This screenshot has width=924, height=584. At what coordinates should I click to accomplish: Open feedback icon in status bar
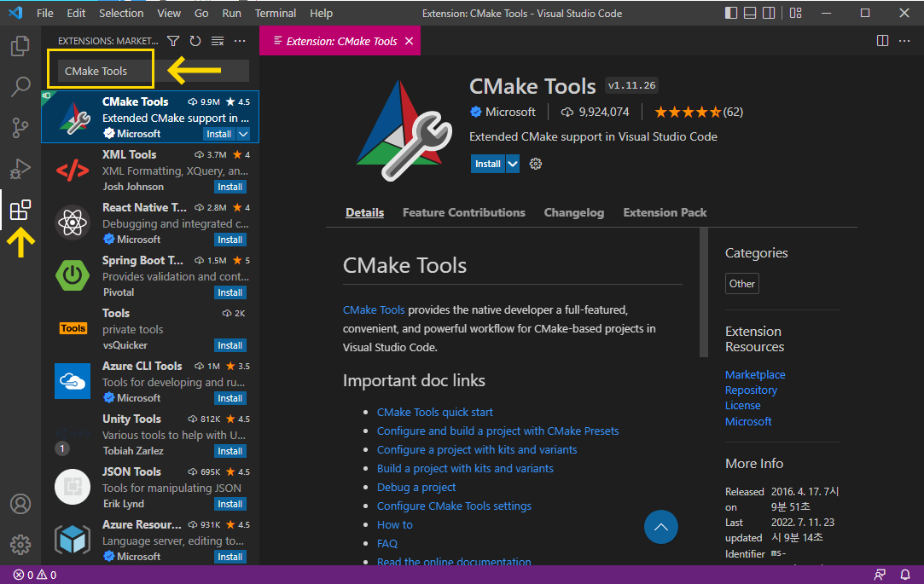click(x=880, y=575)
